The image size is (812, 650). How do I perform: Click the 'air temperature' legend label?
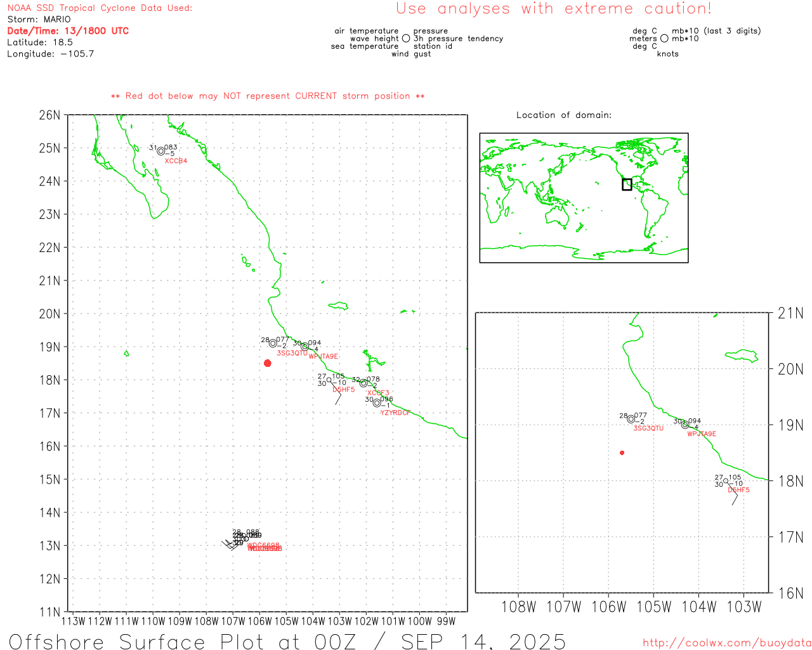click(x=367, y=31)
